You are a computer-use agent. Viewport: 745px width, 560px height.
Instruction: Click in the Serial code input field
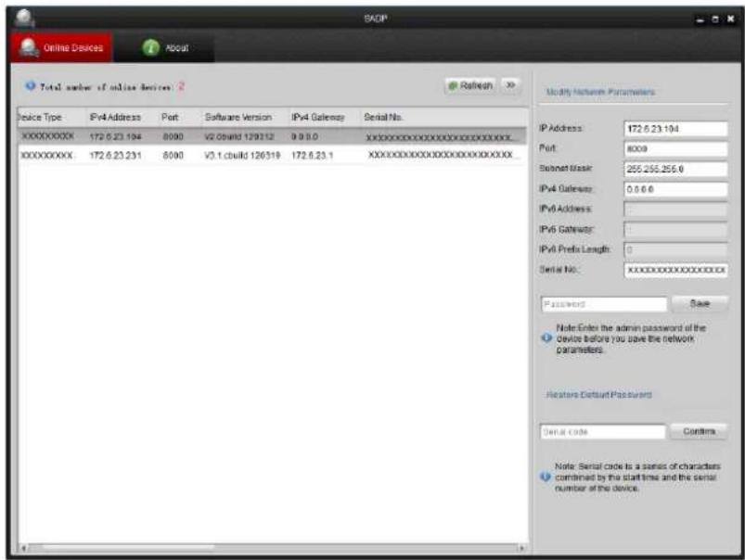pos(603,432)
